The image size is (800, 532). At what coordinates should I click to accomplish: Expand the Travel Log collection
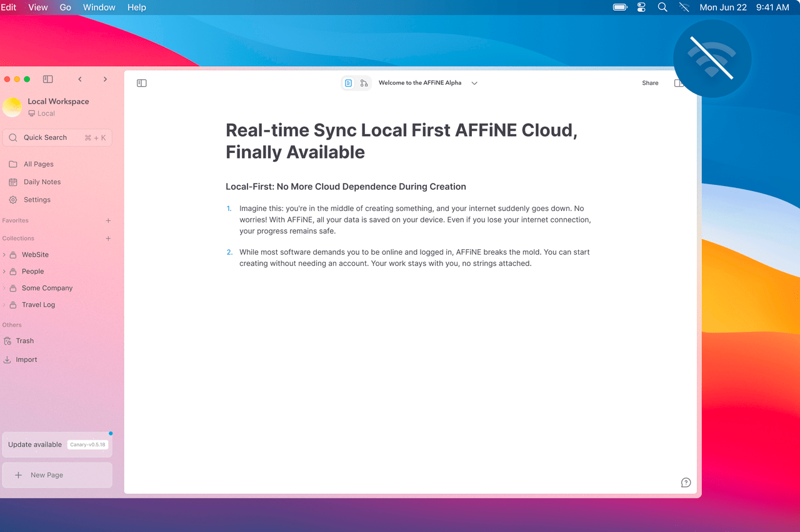[5, 305]
